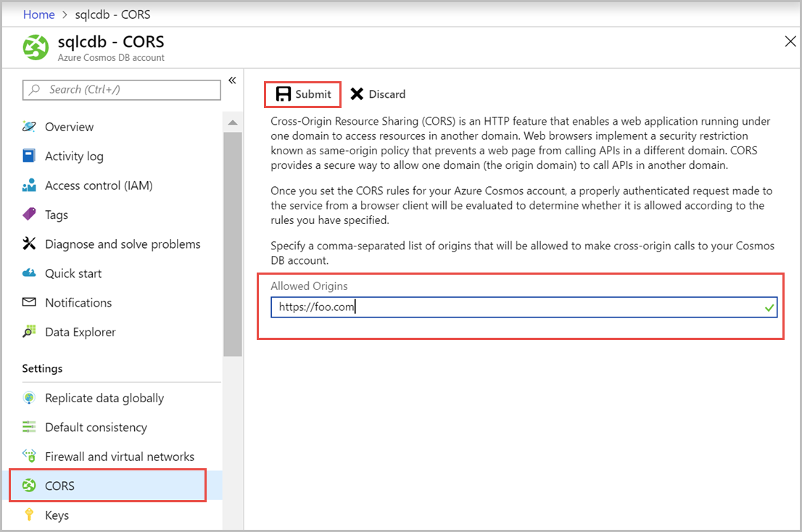This screenshot has height=532, width=802.
Task: Open the Notifications section
Action: click(78, 302)
